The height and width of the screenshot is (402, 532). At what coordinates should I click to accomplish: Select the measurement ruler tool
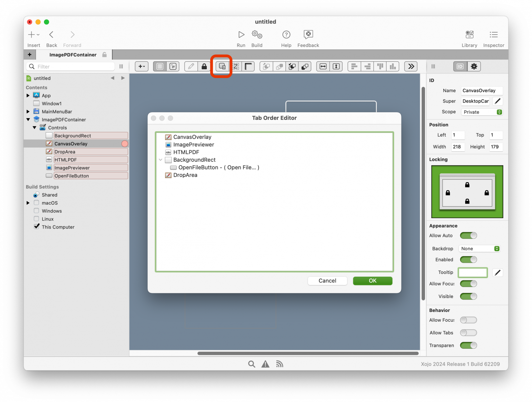[248, 66]
